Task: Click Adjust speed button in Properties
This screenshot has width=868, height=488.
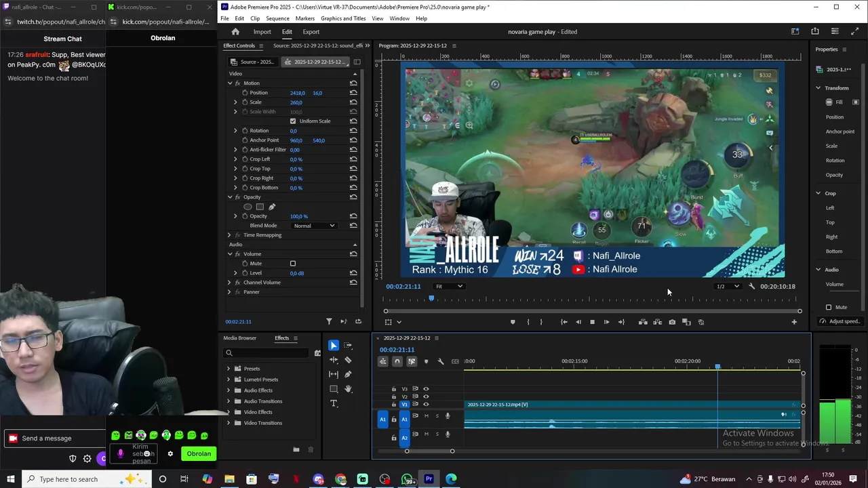Action: pos(841,321)
